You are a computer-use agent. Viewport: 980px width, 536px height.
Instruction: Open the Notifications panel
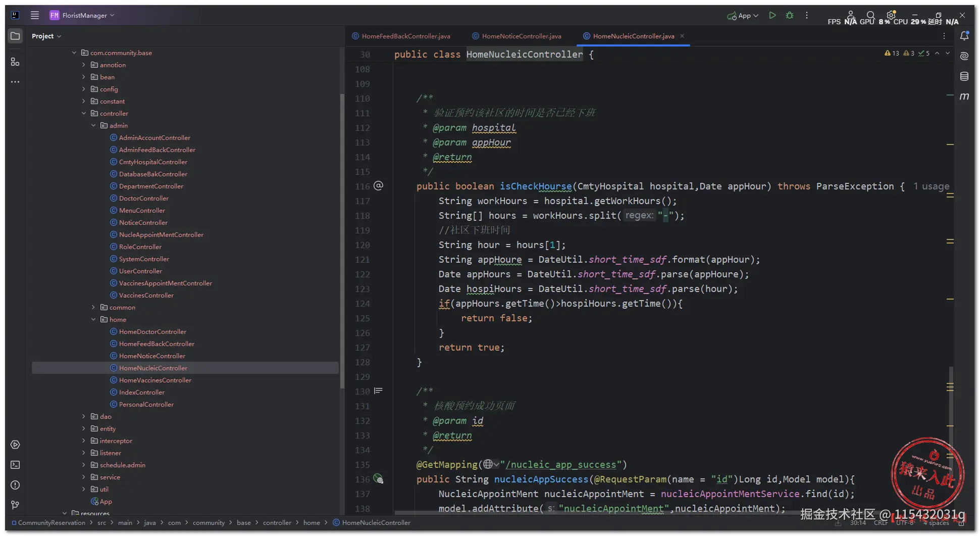(964, 36)
